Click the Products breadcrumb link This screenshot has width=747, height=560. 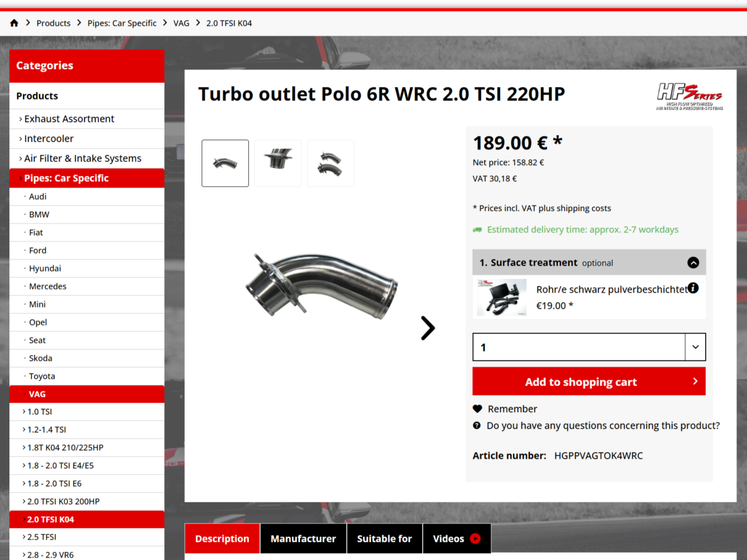tap(54, 23)
